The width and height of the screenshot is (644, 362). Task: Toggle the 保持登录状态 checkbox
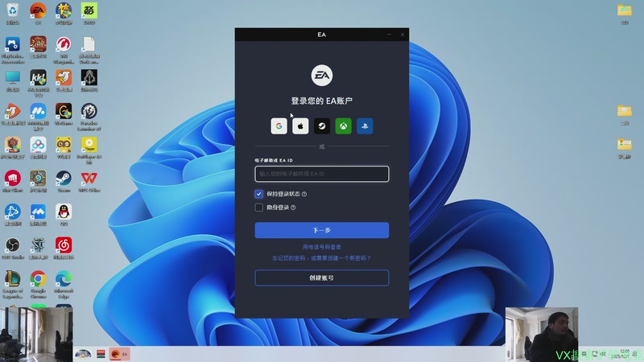[258, 194]
